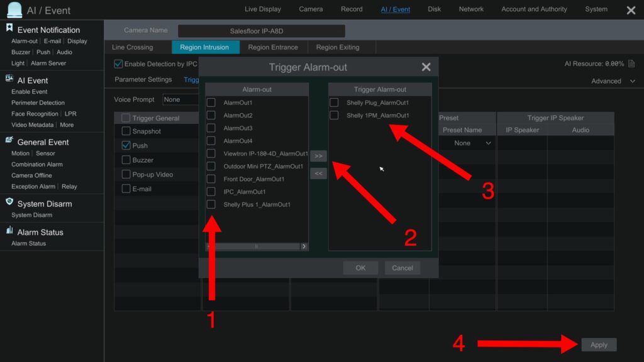This screenshot has height=362, width=644.
Task: Enable the Buzzer trigger checkbox
Action: (126, 160)
